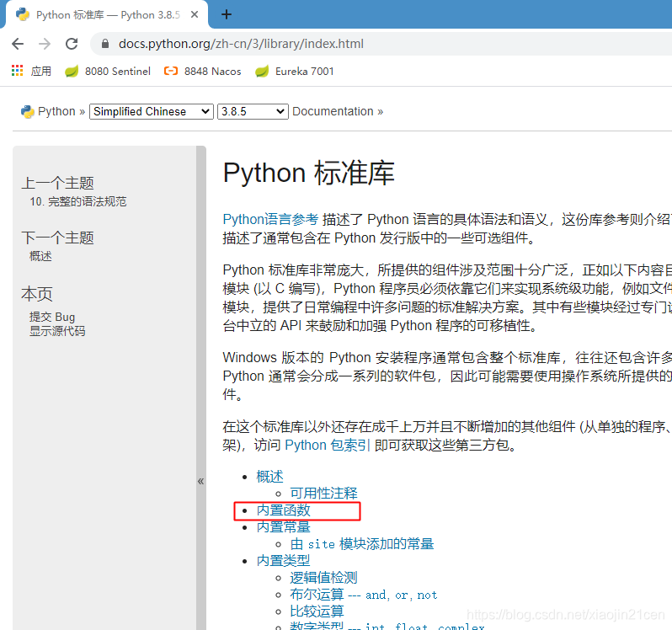Reload the page with refresh icon
672x630 pixels.
(72, 44)
